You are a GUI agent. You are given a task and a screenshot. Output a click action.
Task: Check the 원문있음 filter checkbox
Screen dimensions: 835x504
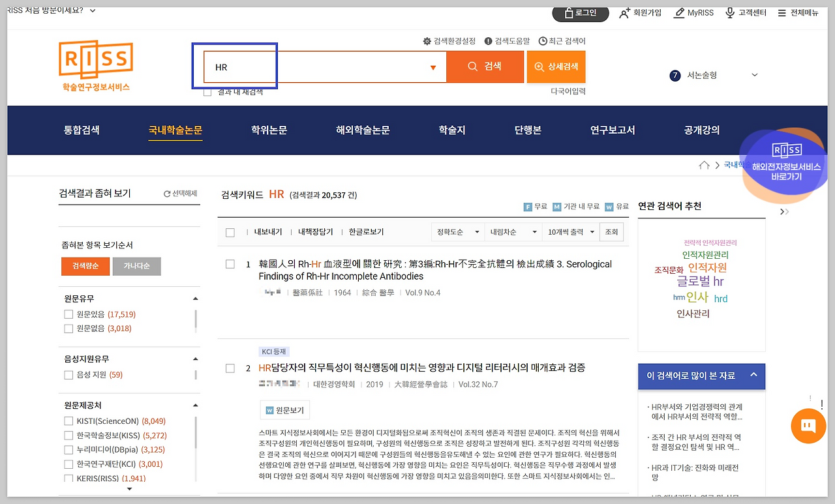point(68,314)
